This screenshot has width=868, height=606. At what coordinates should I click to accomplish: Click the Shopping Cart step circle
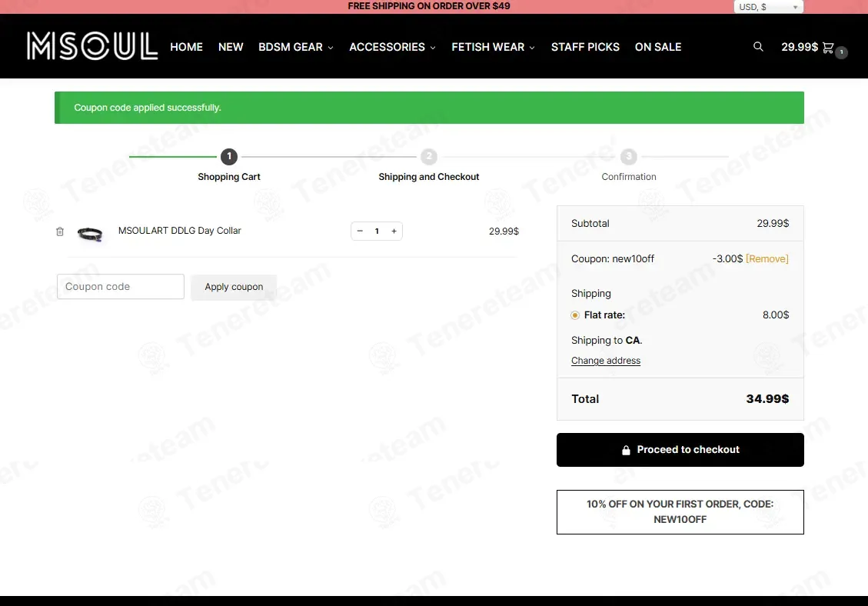click(229, 157)
